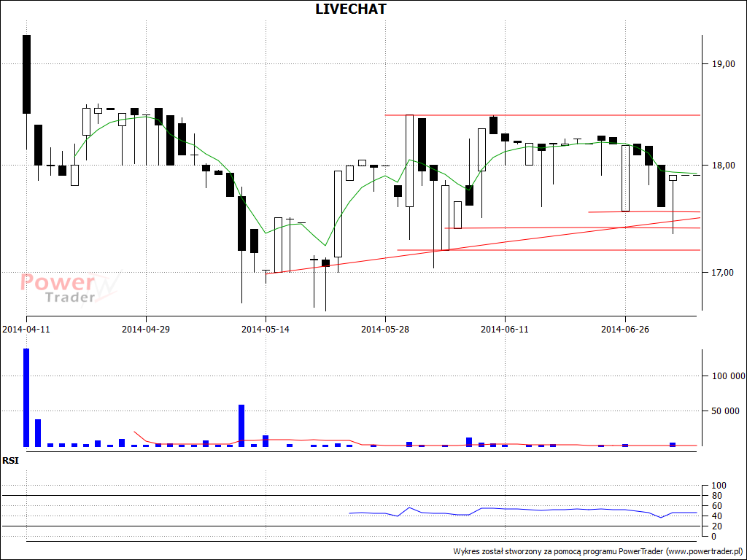The height and width of the screenshot is (560, 747).
Task: Click the 2014-05-28 date label
Action: click(x=385, y=329)
